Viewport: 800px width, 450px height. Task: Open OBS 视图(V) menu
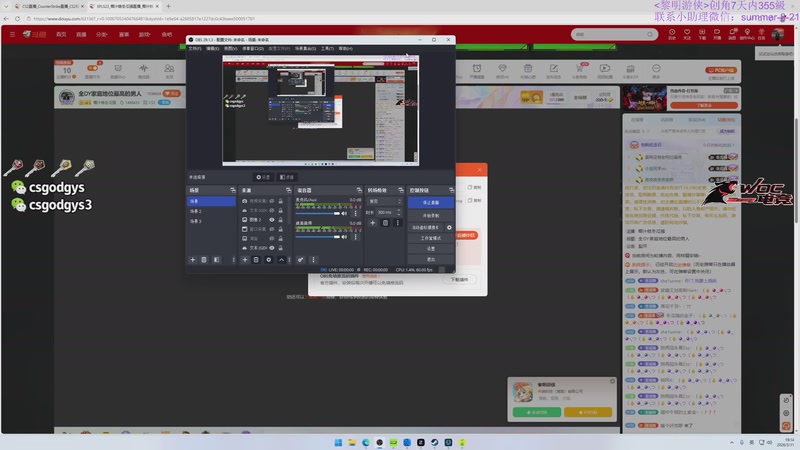point(231,48)
